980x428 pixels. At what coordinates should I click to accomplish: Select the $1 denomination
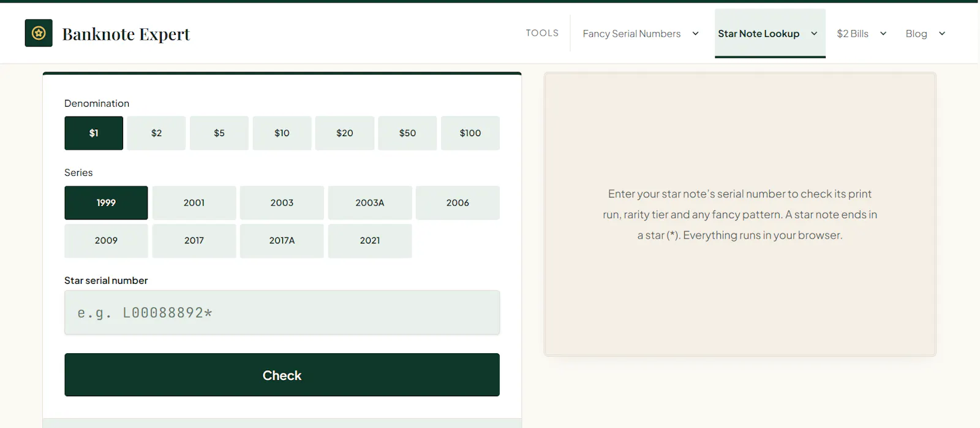coord(94,133)
